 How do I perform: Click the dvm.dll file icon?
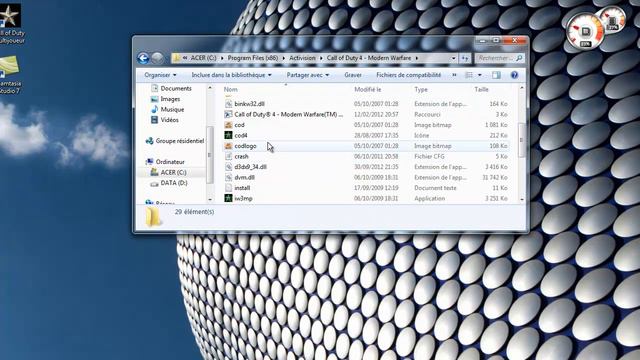(x=229, y=178)
